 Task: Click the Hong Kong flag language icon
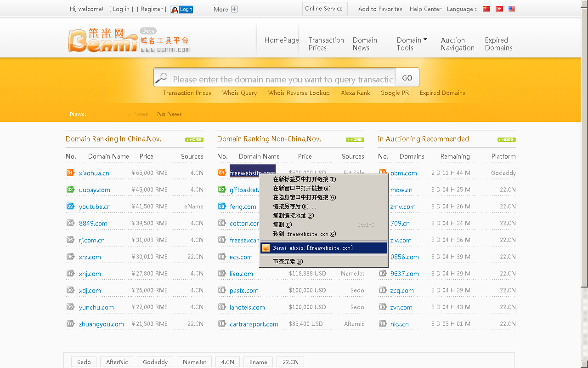[499, 8]
